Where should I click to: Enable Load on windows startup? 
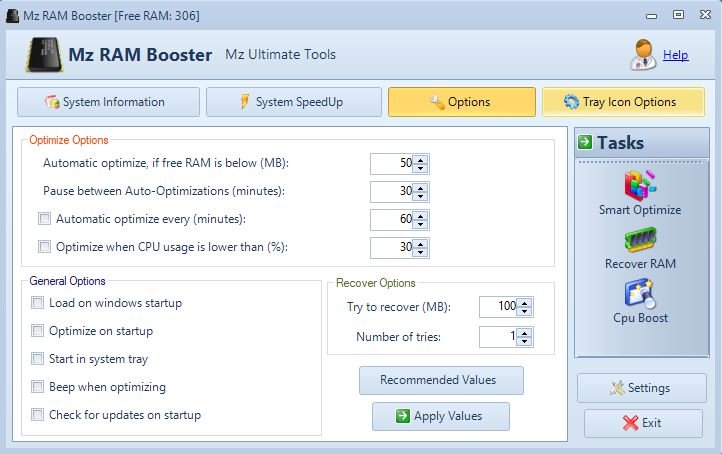point(37,303)
